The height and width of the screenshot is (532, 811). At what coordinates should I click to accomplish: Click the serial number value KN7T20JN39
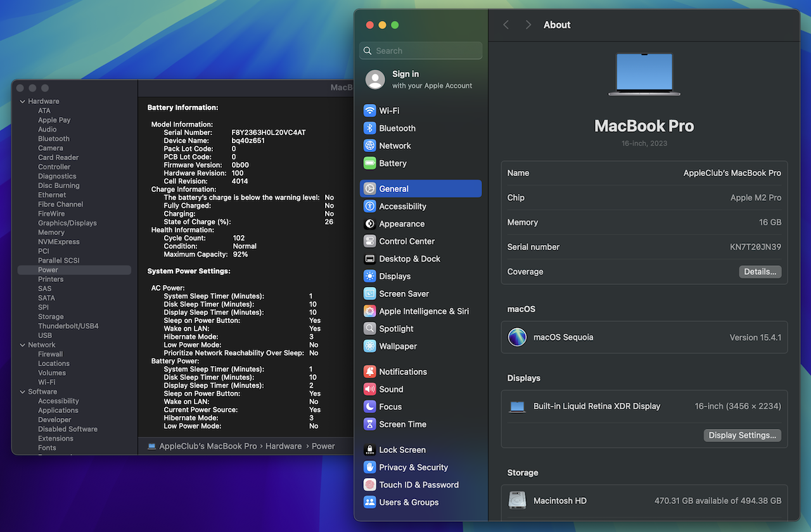click(x=755, y=247)
